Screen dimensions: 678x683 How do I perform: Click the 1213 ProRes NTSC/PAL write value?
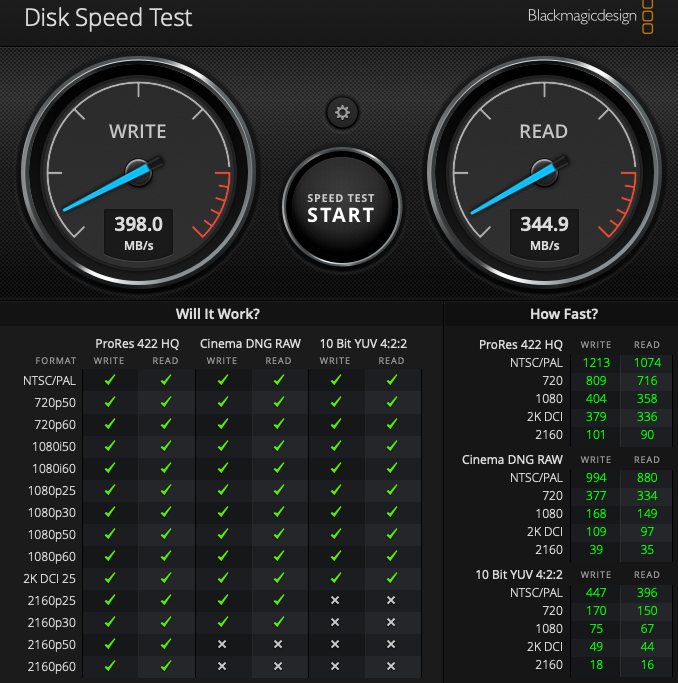click(x=596, y=362)
